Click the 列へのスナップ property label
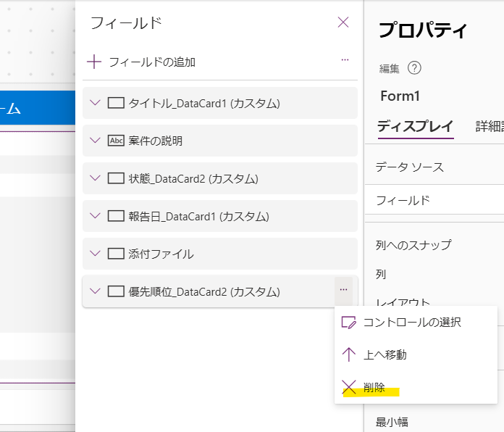 pos(413,245)
